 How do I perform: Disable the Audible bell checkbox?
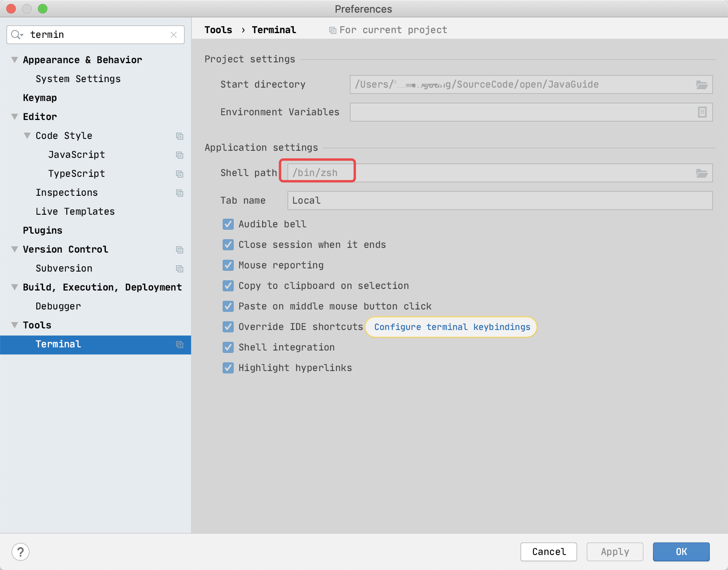click(x=228, y=224)
